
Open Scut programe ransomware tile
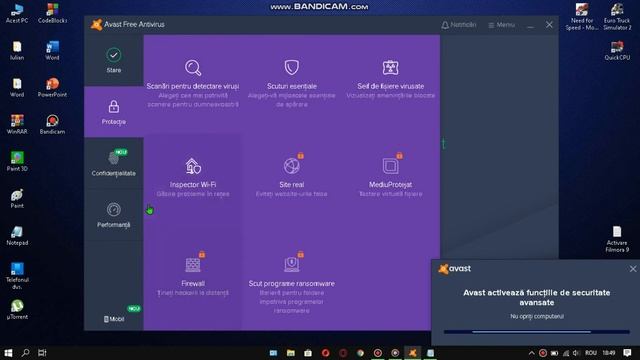click(291, 281)
